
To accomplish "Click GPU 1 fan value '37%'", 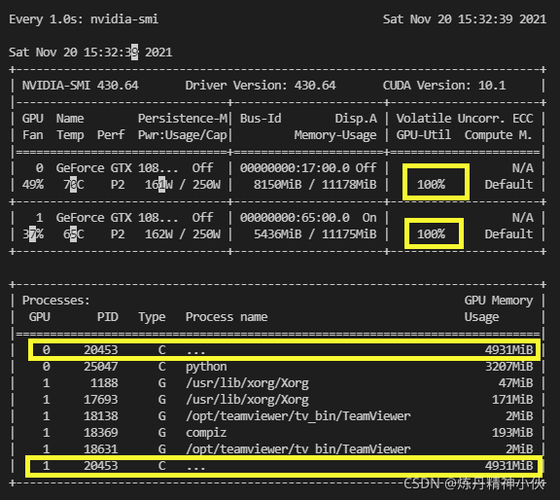I will tap(33, 234).
